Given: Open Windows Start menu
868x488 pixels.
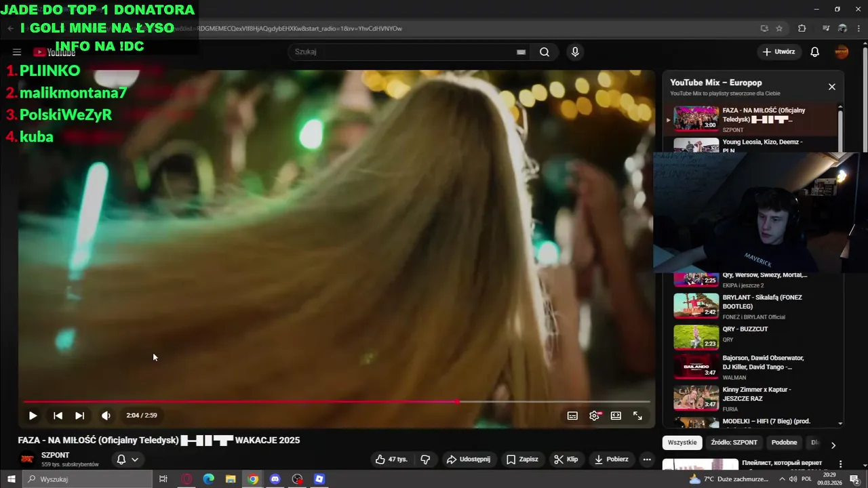Looking at the screenshot, I should [x=11, y=479].
